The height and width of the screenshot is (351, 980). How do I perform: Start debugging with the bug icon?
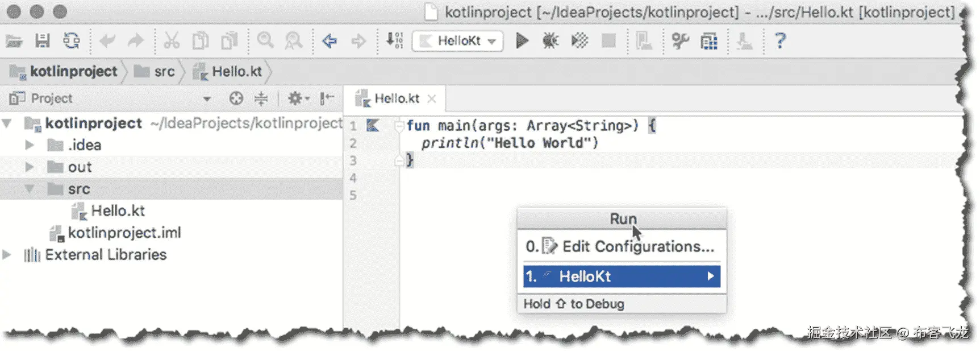click(x=550, y=41)
